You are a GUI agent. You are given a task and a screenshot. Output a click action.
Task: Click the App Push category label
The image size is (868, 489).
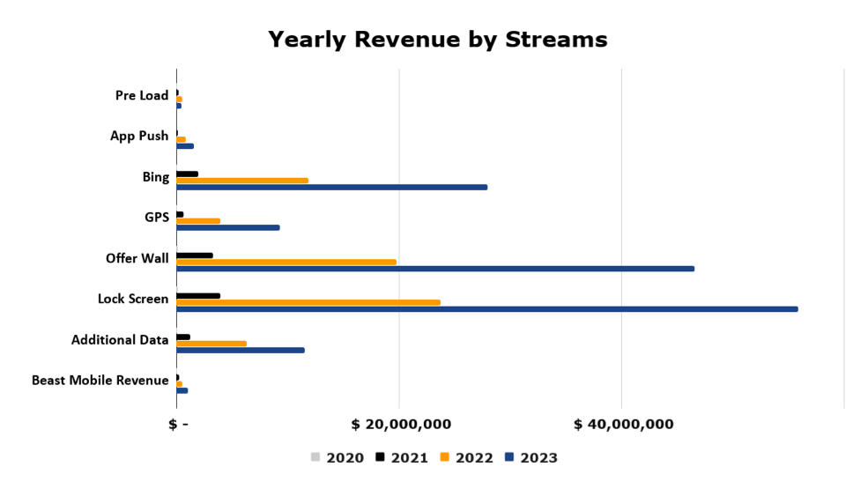(x=139, y=136)
